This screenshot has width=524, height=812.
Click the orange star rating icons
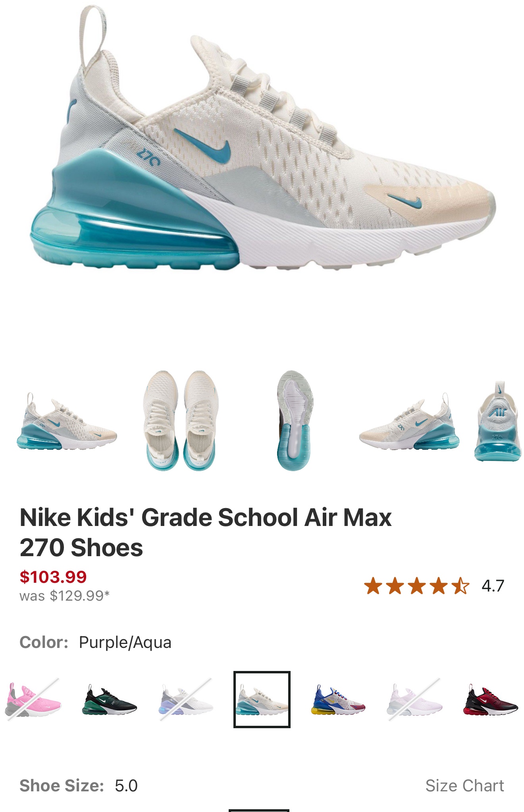417,586
